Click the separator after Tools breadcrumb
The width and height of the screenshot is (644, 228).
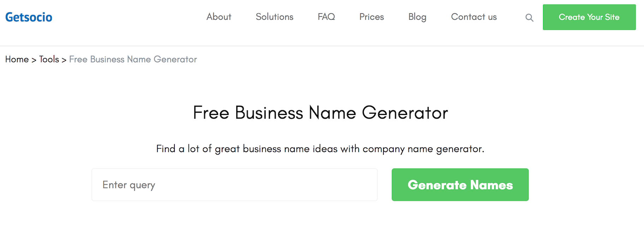64,60
